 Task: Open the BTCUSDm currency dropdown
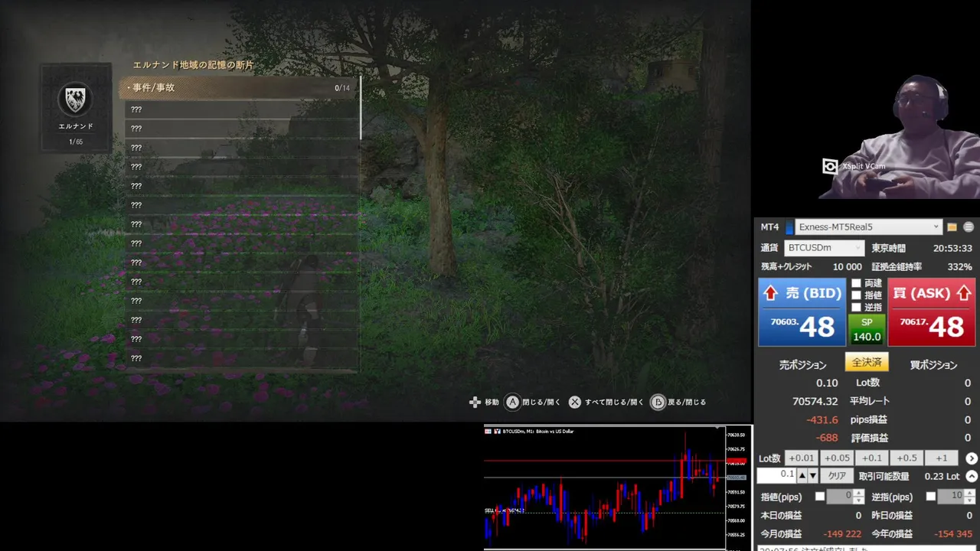coord(825,248)
